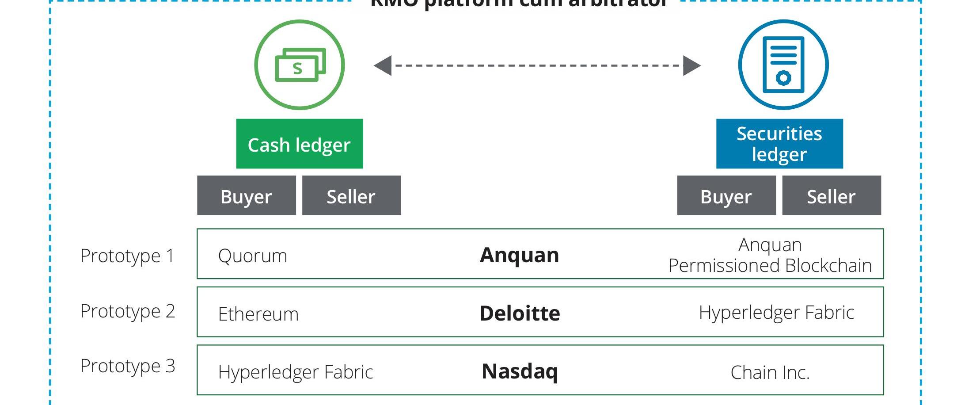Screen dimensions: 980x405
Task: Click the Ethereum text in Prototype 2
Action: pos(258,314)
